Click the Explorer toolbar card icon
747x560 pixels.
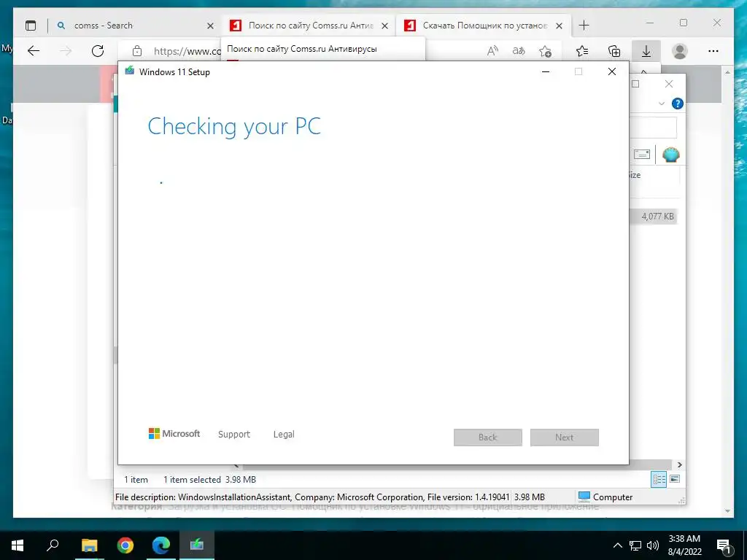point(642,155)
